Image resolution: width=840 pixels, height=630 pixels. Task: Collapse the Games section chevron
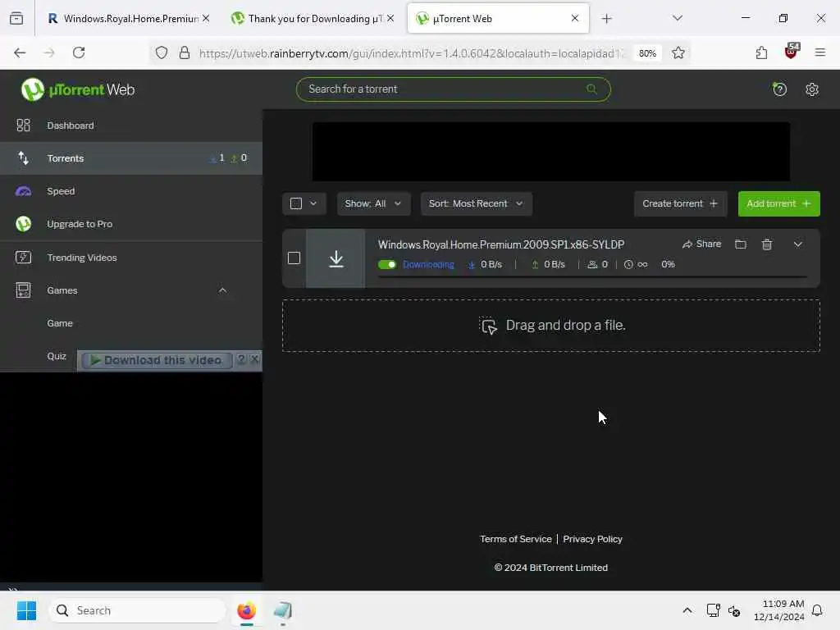click(223, 290)
